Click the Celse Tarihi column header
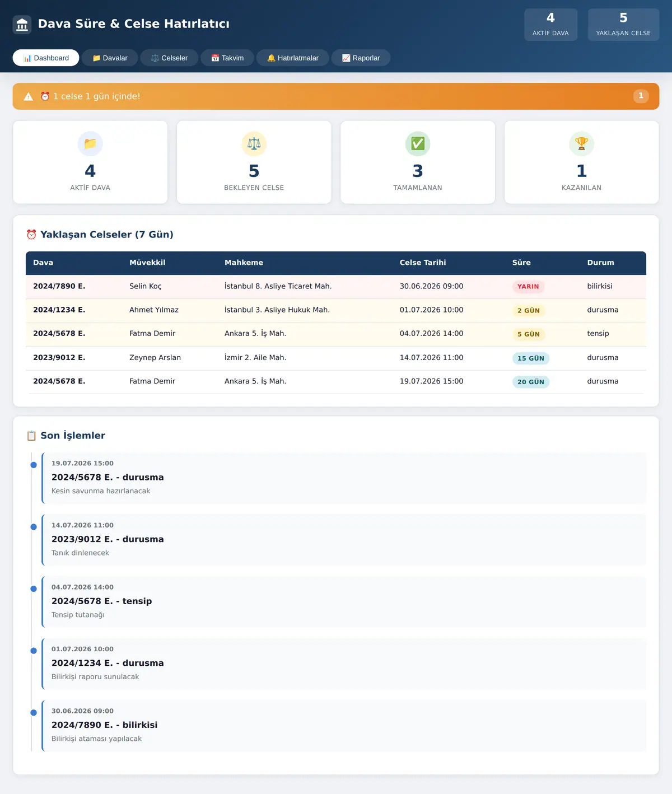Image resolution: width=672 pixels, height=794 pixels. pos(423,263)
